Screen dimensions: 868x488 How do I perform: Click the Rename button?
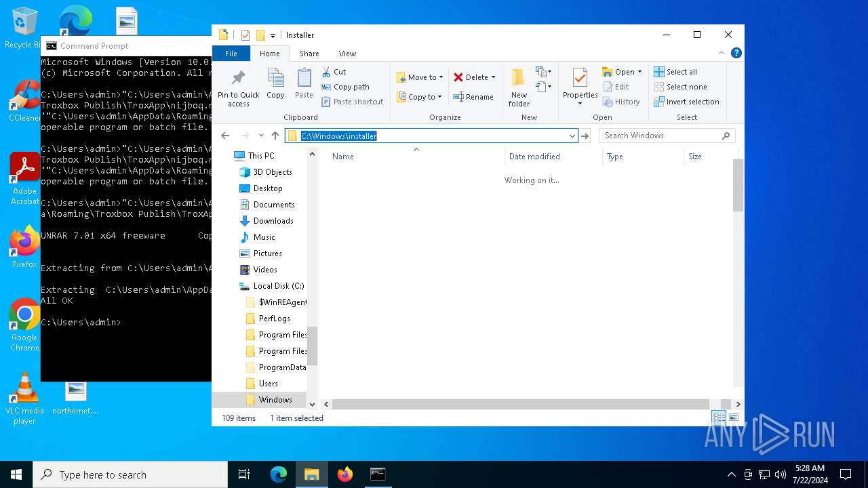pos(473,97)
